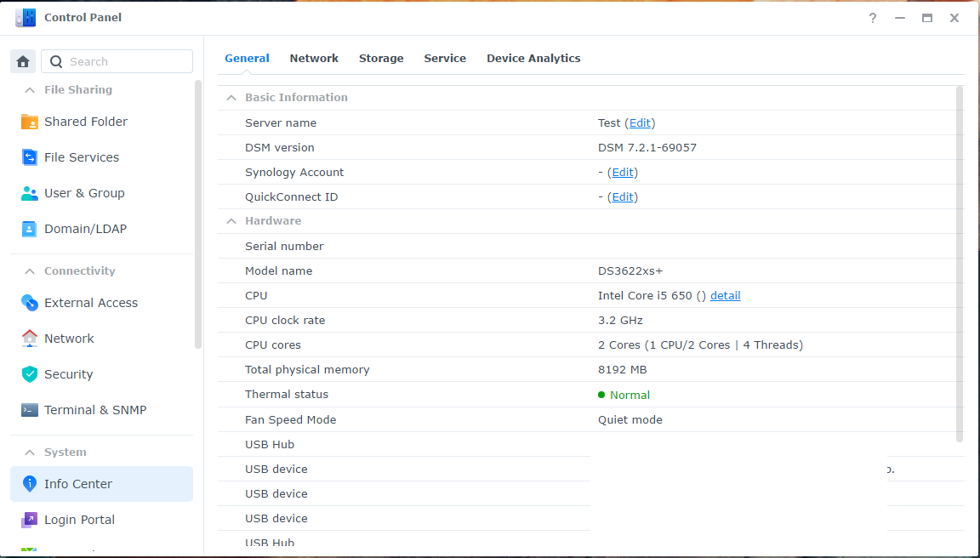
Task: Switch to the Network tab
Action: coord(314,58)
